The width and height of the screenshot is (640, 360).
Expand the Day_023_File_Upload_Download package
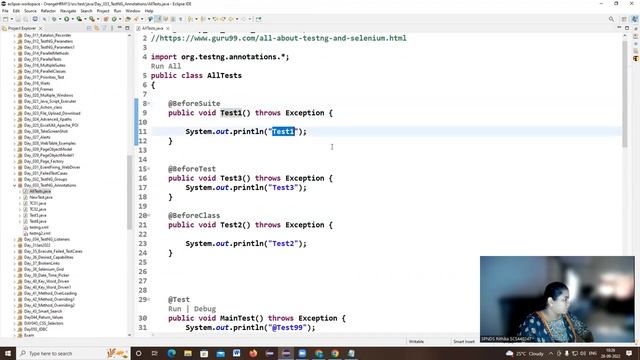click(15, 113)
